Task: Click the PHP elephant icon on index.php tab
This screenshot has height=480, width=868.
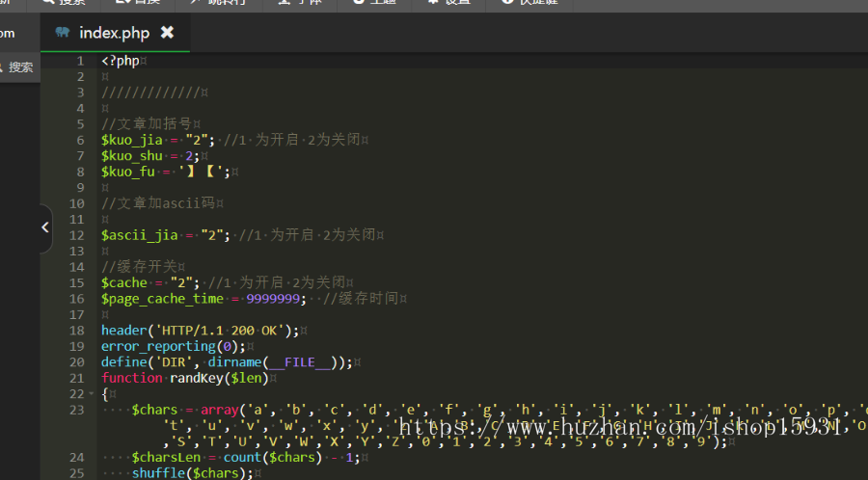Action: coord(63,33)
